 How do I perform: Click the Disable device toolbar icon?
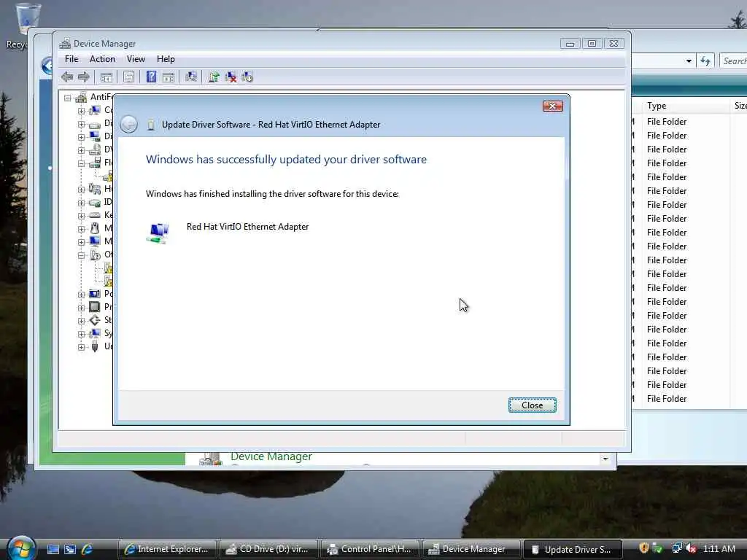pos(247,77)
